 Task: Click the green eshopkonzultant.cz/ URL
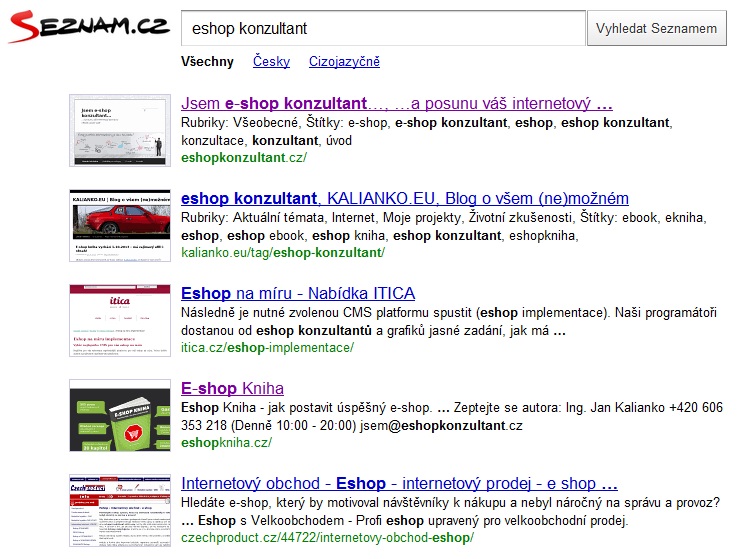point(244,158)
